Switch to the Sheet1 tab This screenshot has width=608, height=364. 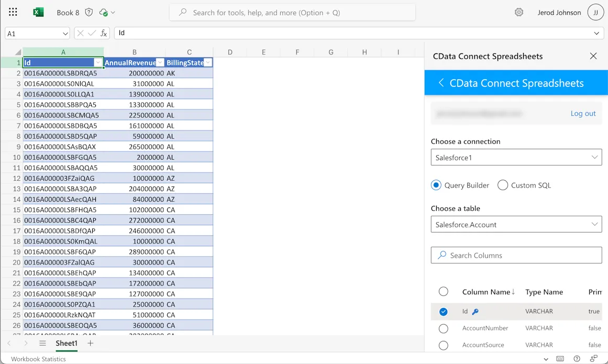66,343
